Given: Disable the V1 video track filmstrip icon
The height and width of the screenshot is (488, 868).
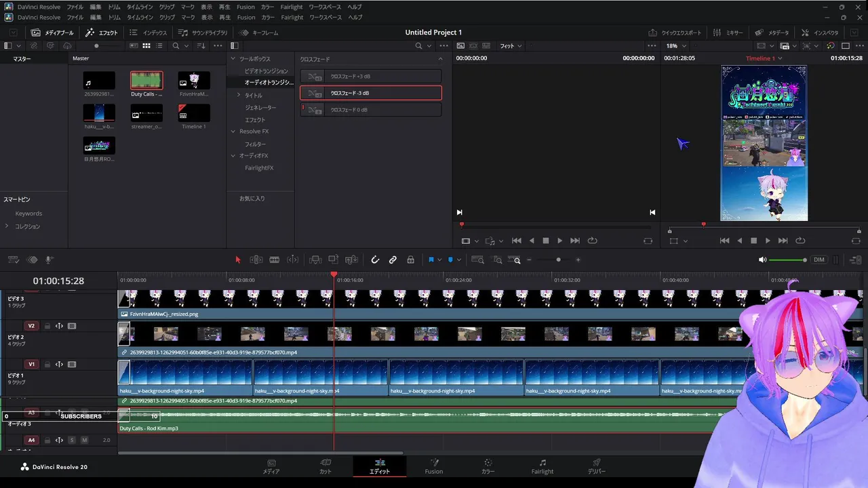Looking at the screenshot, I should click(72, 364).
